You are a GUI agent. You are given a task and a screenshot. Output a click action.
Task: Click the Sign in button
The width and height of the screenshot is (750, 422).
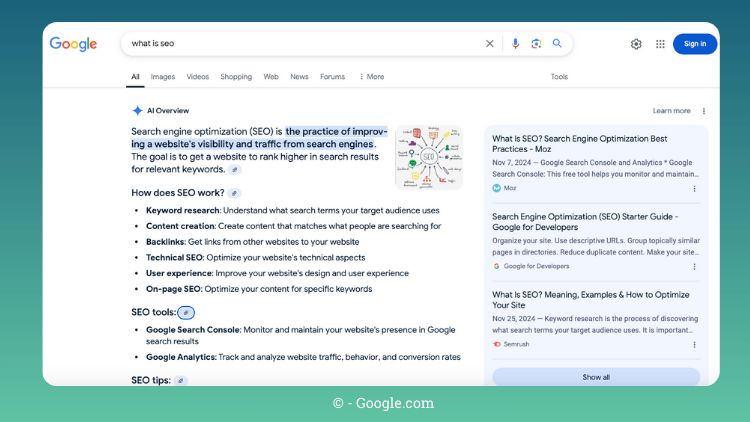(695, 44)
